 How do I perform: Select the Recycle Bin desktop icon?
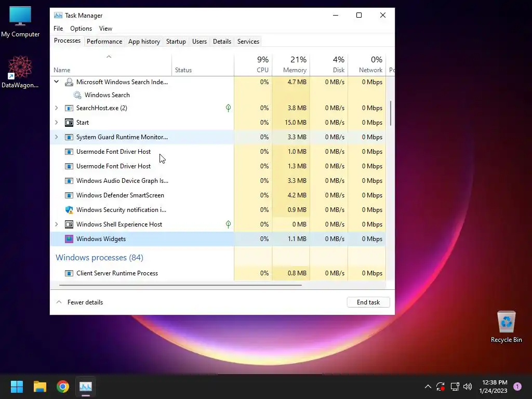(x=506, y=326)
